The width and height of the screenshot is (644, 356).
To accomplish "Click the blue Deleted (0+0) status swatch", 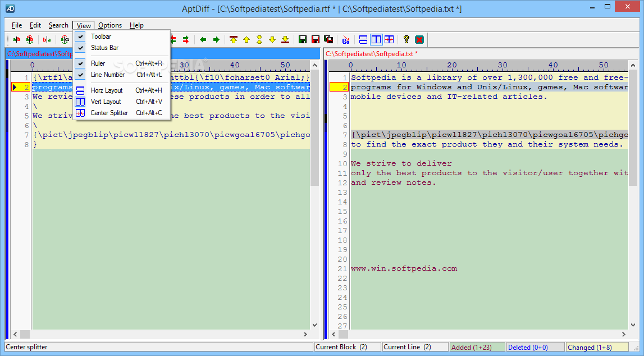I will [x=535, y=347].
